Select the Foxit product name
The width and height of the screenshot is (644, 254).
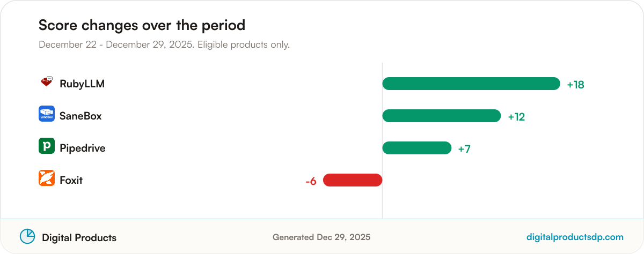(x=71, y=181)
